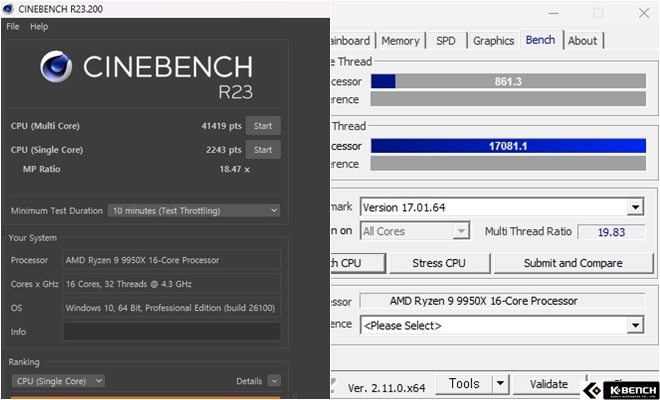Click the Windows 10 OS info field
This screenshot has width=660, height=400.
172,308
